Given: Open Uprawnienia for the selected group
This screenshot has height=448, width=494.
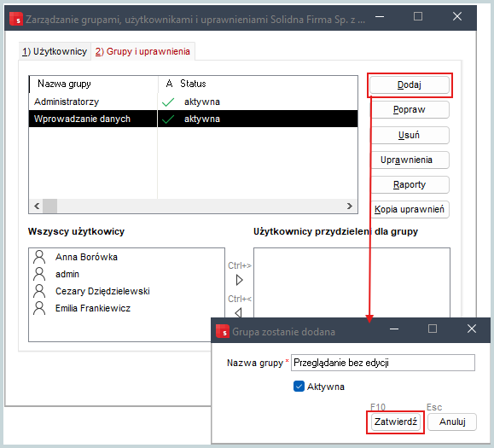Looking at the screenshot, I should [x=410, y=160].
